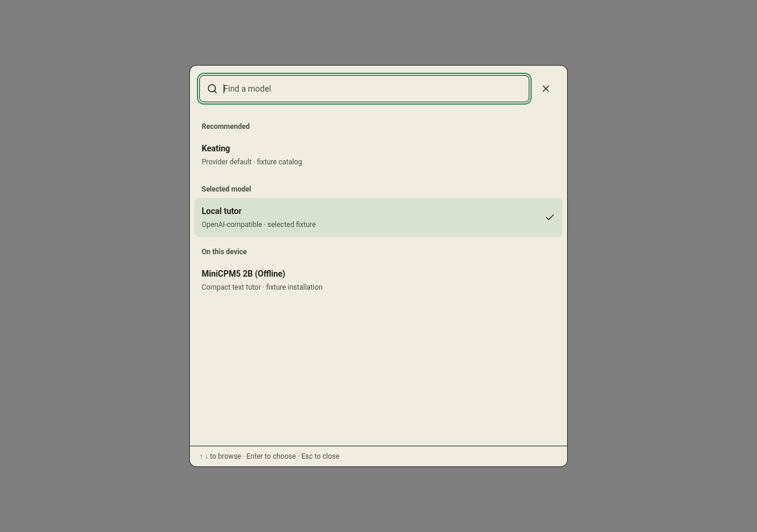
Task: Select the Keating recommended model
Action: pos(378,155)
